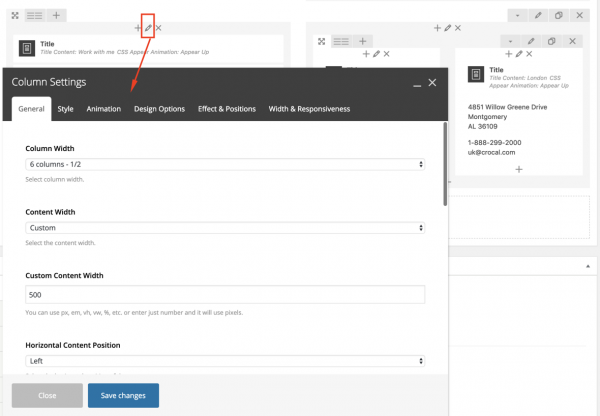Viewport: 600px width, 416px height.
Task: Click the edit pencil in top-right row controls
Action: [x=537, y=15]
